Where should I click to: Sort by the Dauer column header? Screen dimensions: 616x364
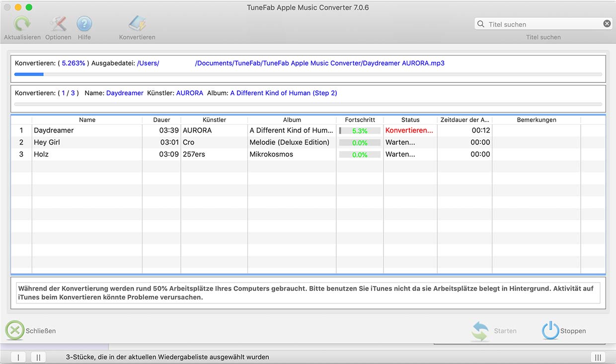point(161,120)
